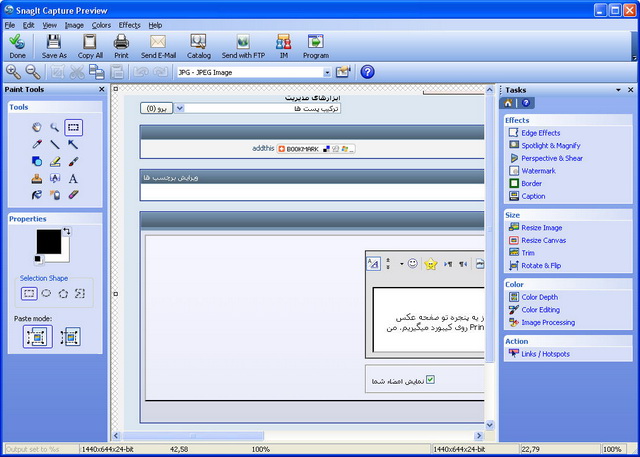Choose the Eyedropper color picker tool
This screenshot has height=457, width=640.
coord(37,144)
